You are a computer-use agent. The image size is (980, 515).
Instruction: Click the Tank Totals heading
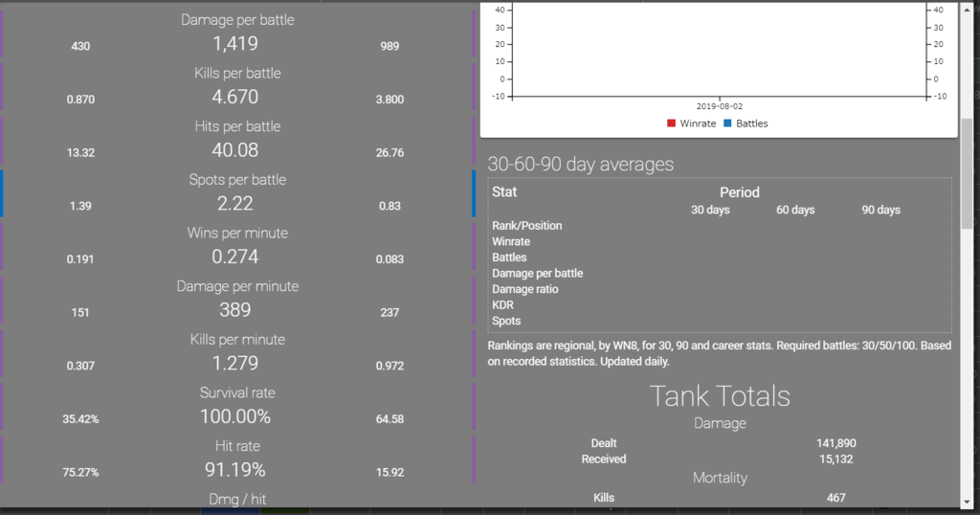coord(720,395)
